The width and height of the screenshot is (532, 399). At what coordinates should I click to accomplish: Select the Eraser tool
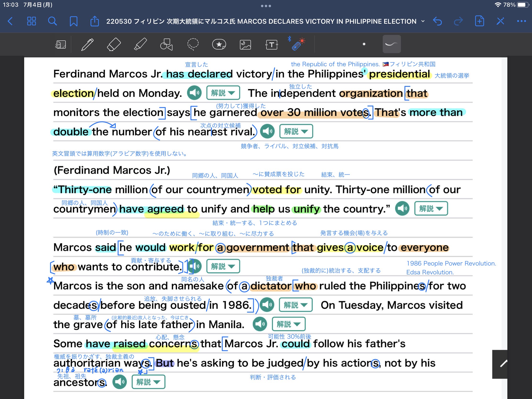point(114,44)
